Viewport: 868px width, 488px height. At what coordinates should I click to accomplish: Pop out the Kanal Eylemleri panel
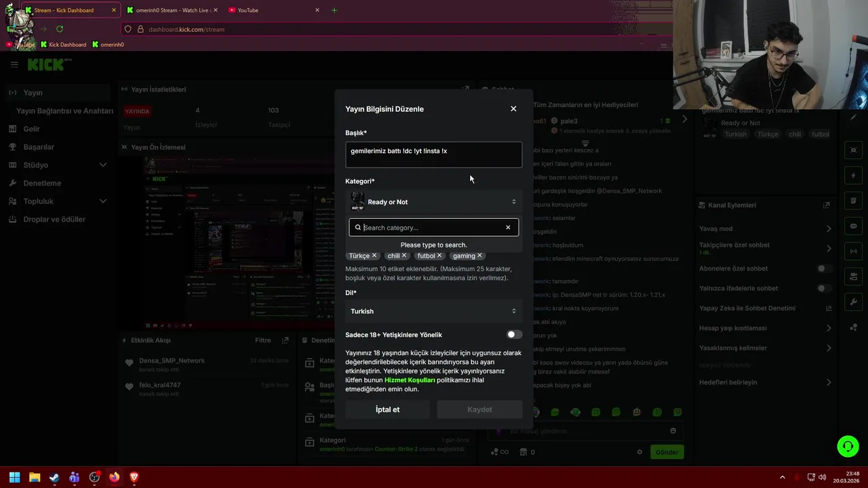826,205
